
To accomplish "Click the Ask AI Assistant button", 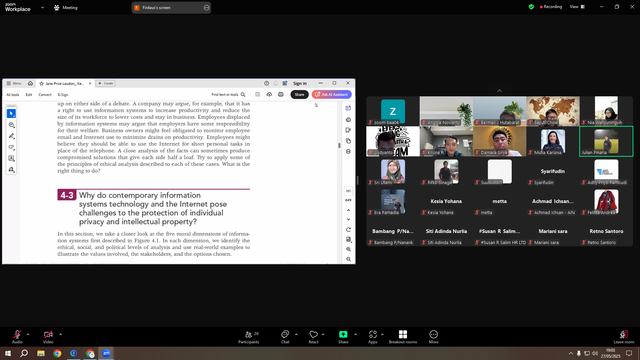I will click(331, 95).
